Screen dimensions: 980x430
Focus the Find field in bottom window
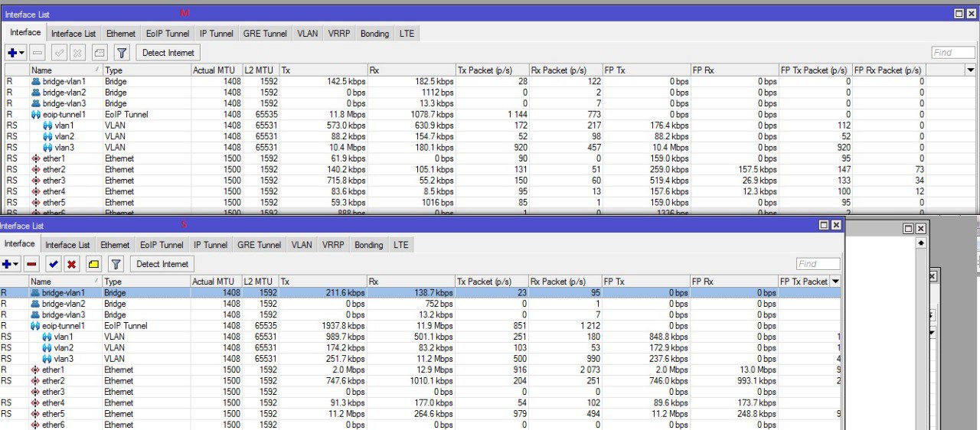coord(818,264)
